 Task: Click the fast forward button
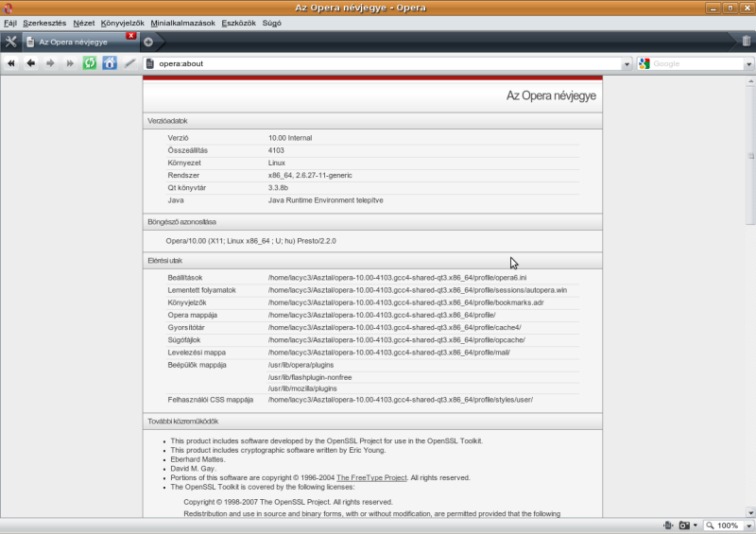[70, 63]
